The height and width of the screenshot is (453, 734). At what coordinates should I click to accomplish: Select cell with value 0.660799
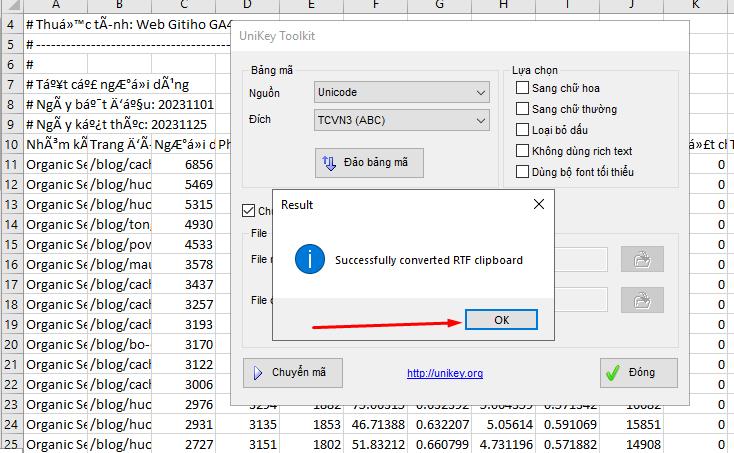pos(440,444)
